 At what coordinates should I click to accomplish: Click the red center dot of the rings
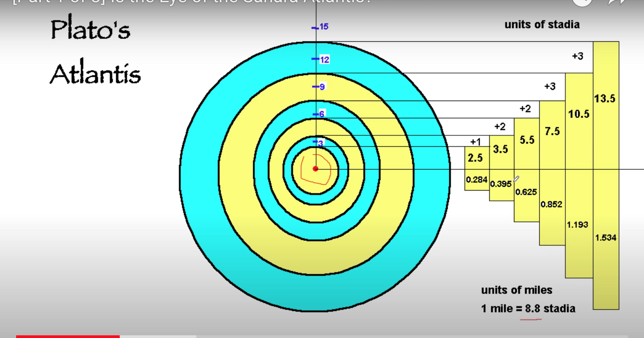[316, 169]
